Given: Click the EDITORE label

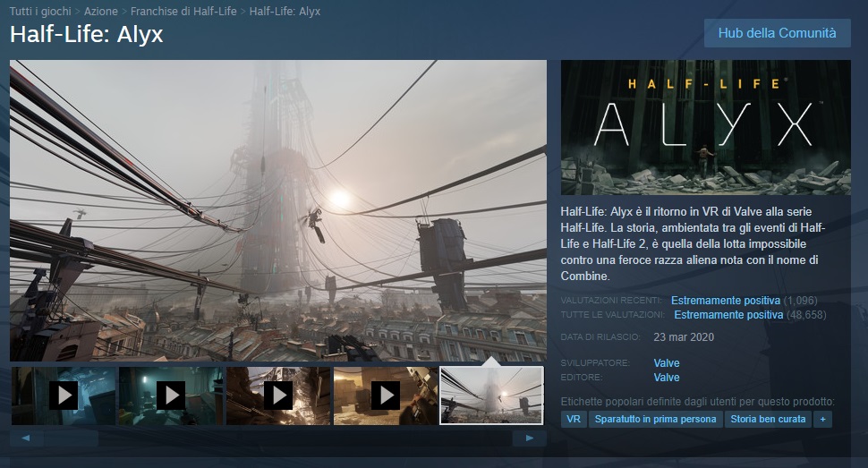Looking at the screenshot, I should tap(582, 378).
